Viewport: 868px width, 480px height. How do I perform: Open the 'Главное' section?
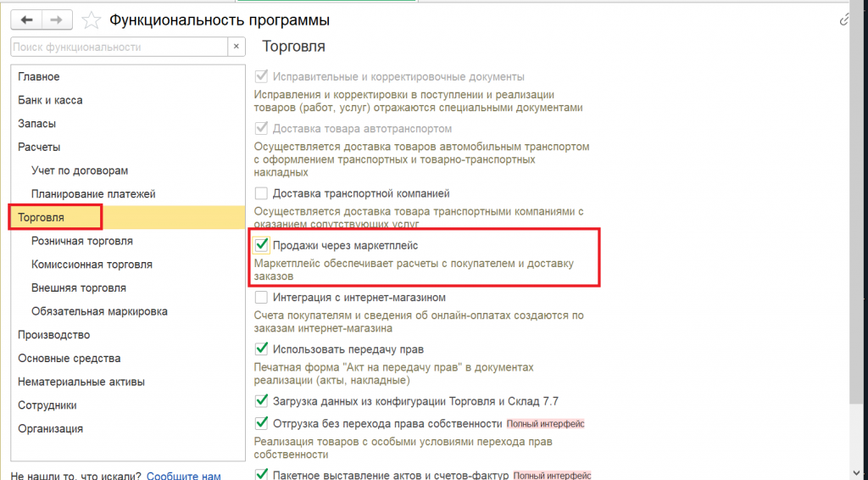pos(128,76)
